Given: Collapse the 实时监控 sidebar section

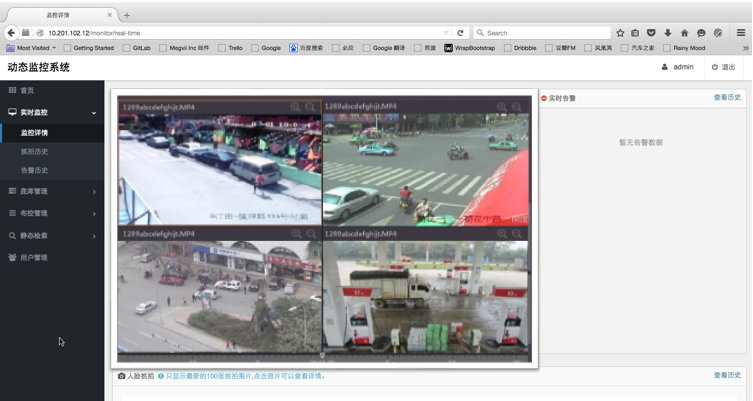Looking at the screenshot, I should click(x=52, y=113).
